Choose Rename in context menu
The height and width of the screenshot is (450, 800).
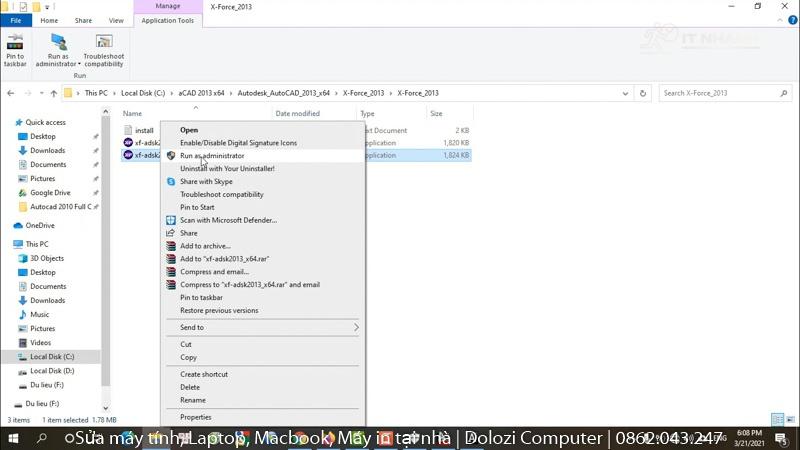(x=263, y=400)
